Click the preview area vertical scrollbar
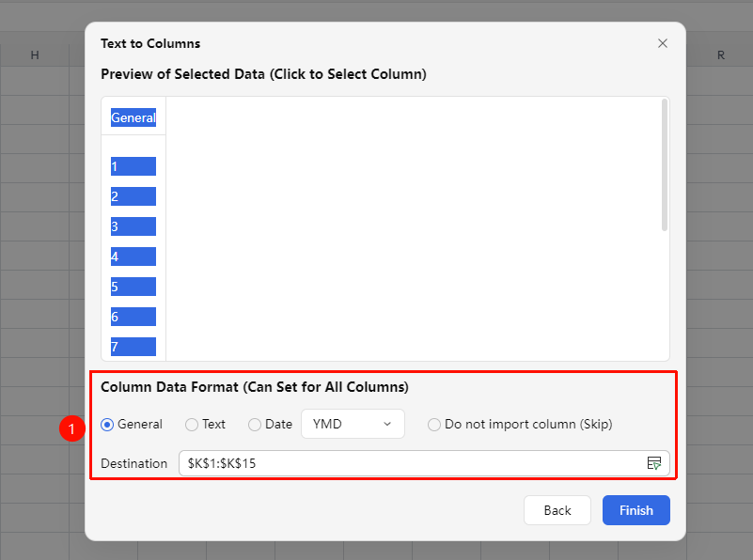The width and height of the screenshot is (753, 560). (x=665, y=165)
